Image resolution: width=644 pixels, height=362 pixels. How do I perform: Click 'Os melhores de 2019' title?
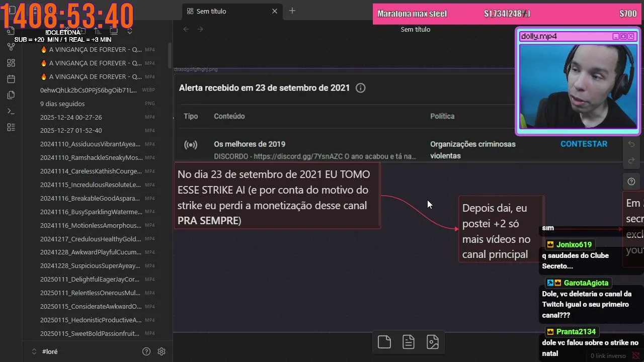click(x=250, y=144)
